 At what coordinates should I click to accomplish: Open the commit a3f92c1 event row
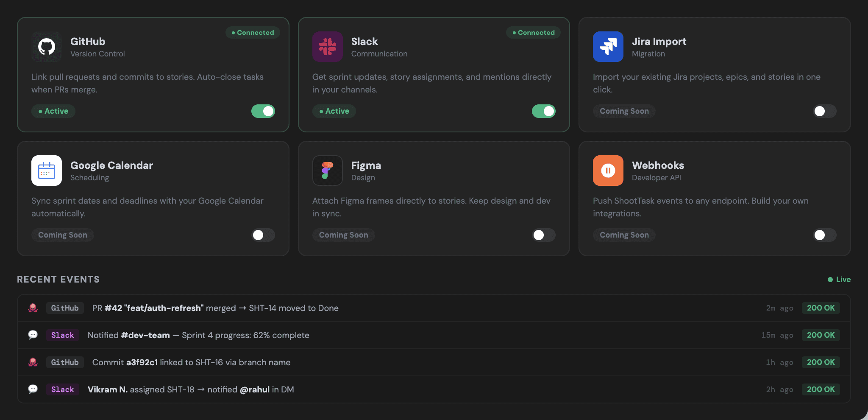point(191,362)
